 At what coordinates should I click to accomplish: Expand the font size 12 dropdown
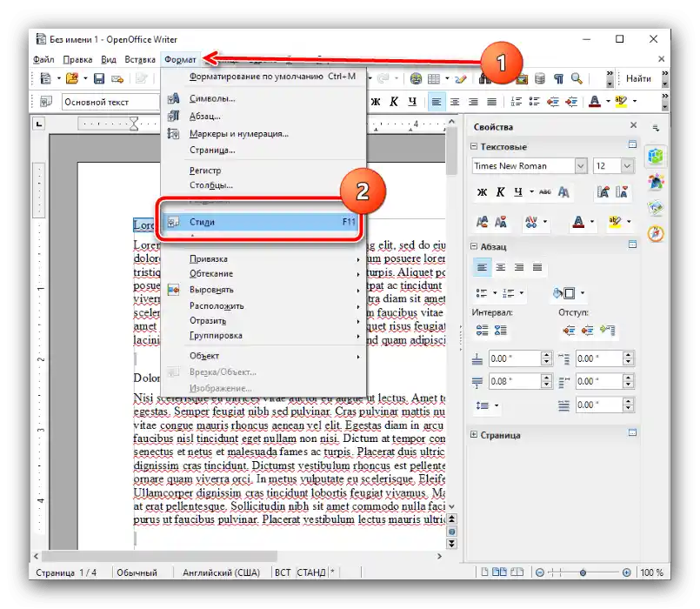point(627,165)
